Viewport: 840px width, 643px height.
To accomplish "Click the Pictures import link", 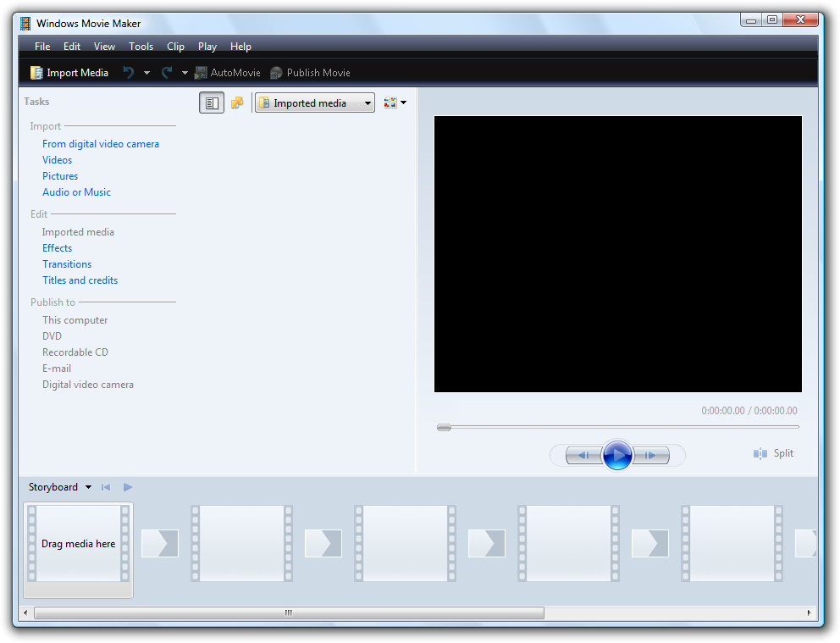I will pos(60,176).
